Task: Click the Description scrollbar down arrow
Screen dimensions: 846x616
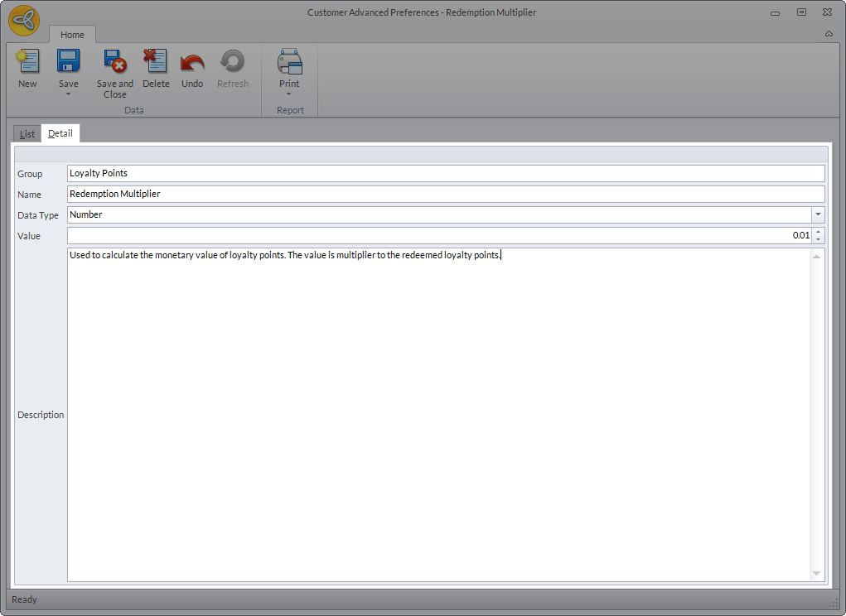Action: click(x=816, y=573)
